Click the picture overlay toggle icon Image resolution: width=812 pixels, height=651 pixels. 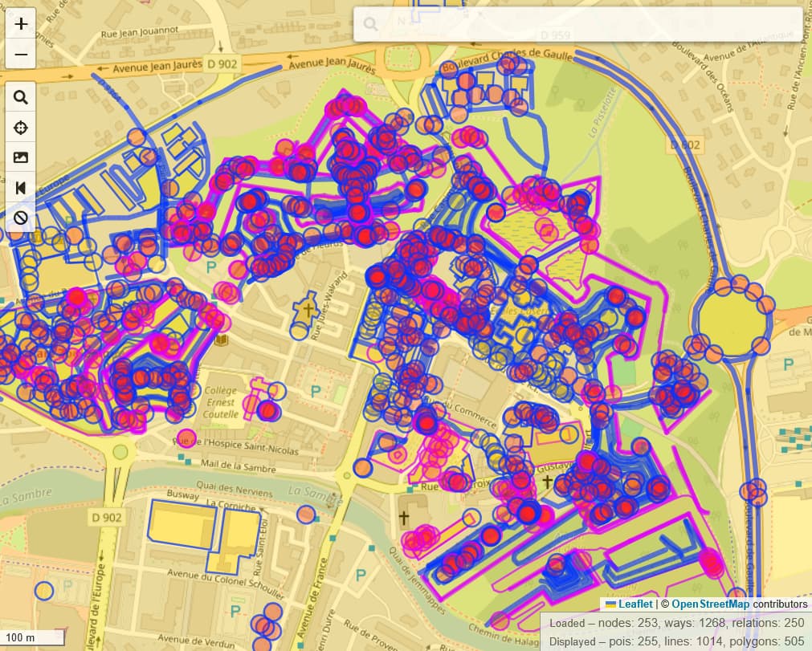(21, 157)
